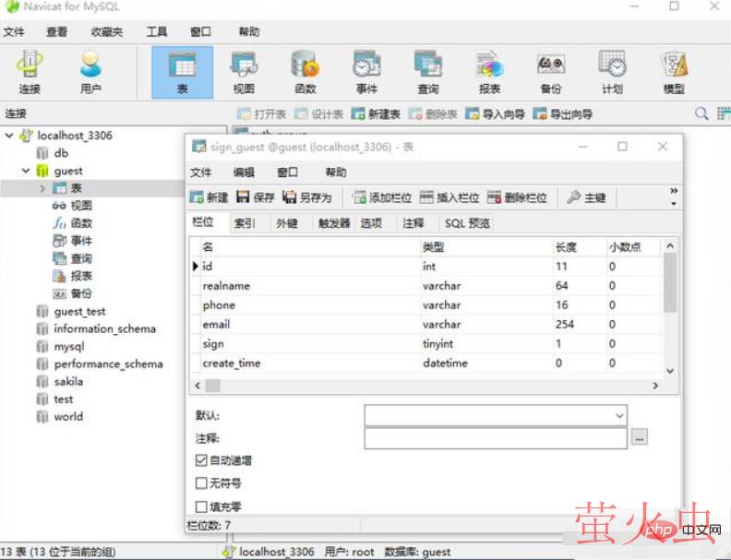The width and height of the screenshot is (731, 560).
Task: Click the 模型 (Model) toolbar icon
Action: (674, 72)
